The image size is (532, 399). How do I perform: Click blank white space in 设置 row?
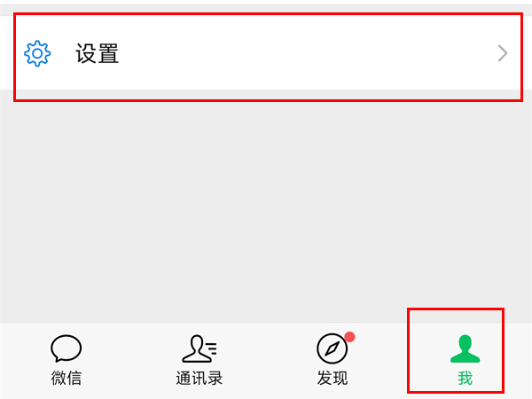coord(305,53)
